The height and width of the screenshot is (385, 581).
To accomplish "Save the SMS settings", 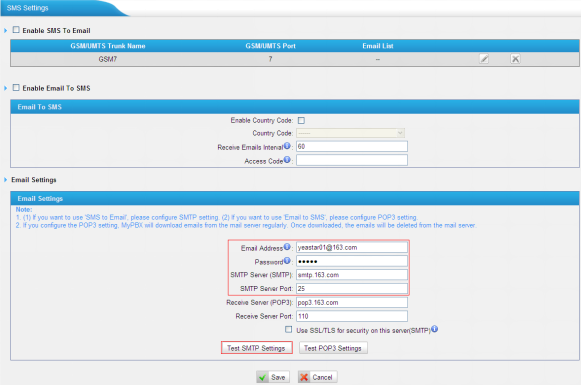I will [273, 377].
